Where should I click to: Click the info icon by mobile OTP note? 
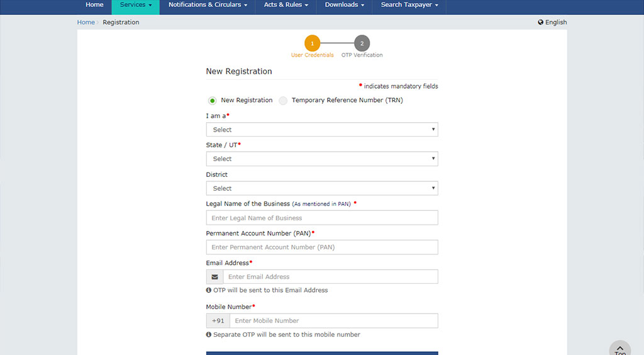pos(209,334)
